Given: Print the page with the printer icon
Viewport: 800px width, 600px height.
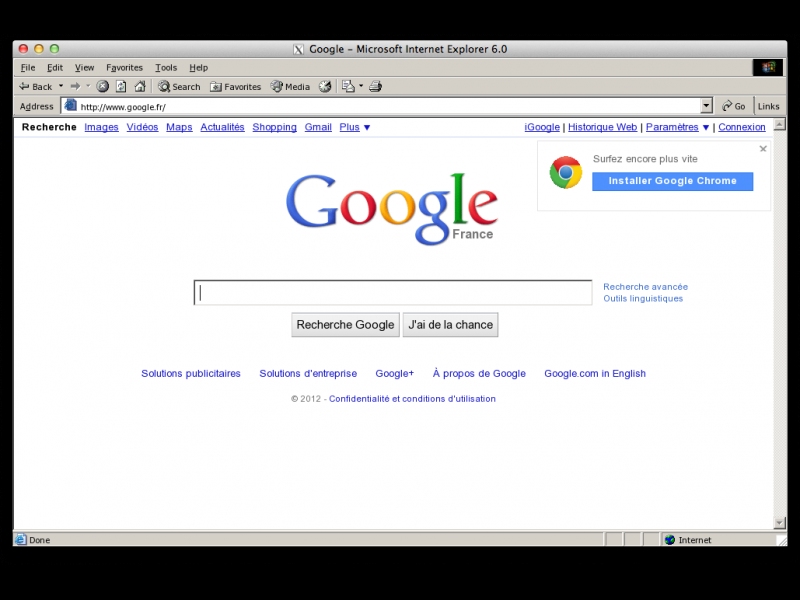Looking at the screenshot, I should pos(376,87).
